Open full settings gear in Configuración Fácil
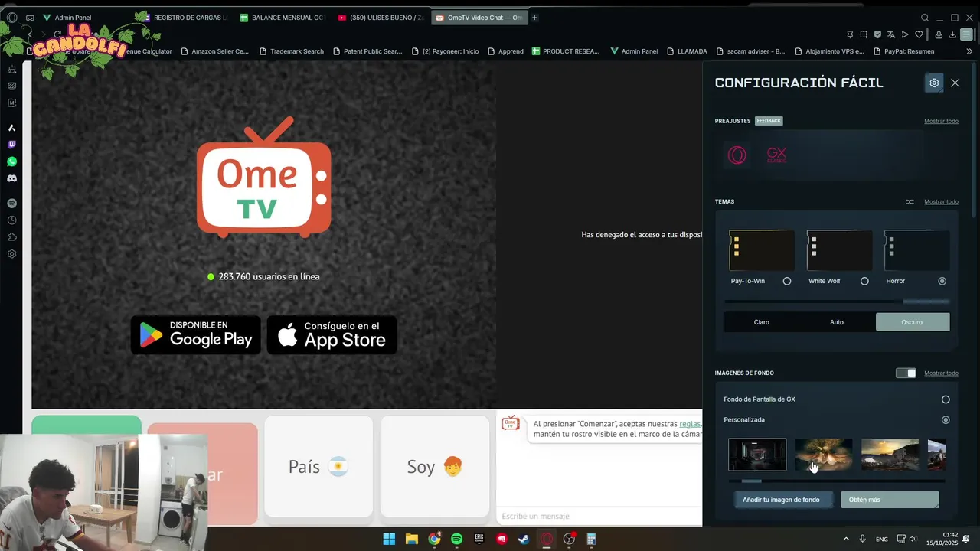This screenshot has height=551, width=980. coord(934,83)
